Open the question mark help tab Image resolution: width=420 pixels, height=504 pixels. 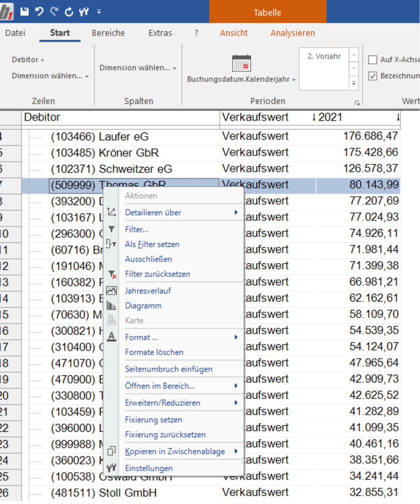(196, 33)
